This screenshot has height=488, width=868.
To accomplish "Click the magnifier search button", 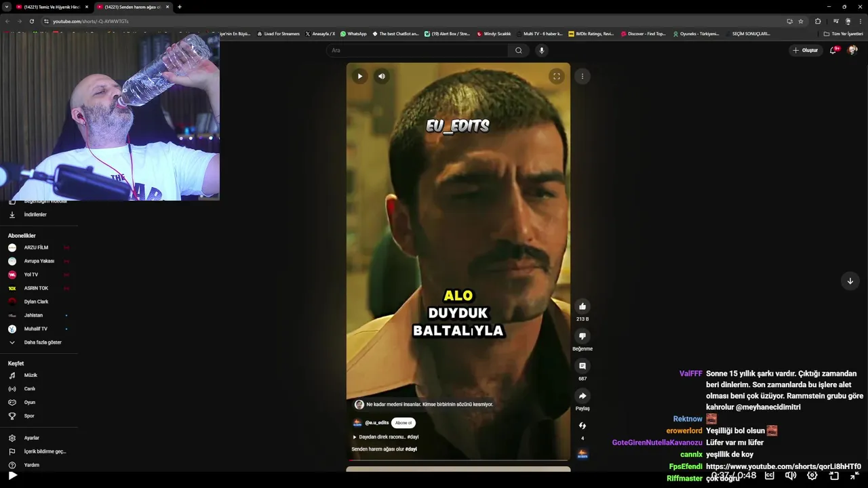I will [x=519, y=50].
